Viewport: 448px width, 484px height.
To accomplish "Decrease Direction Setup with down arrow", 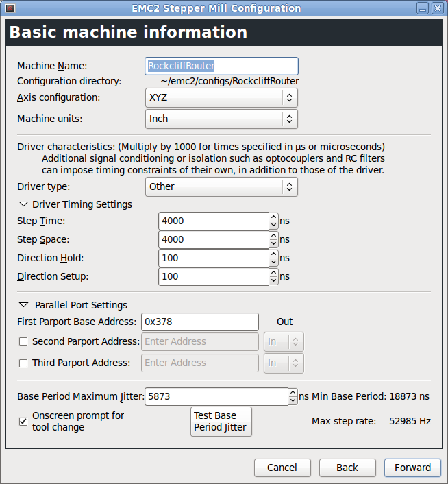I will pyautogui.click(x=273, y=280).
